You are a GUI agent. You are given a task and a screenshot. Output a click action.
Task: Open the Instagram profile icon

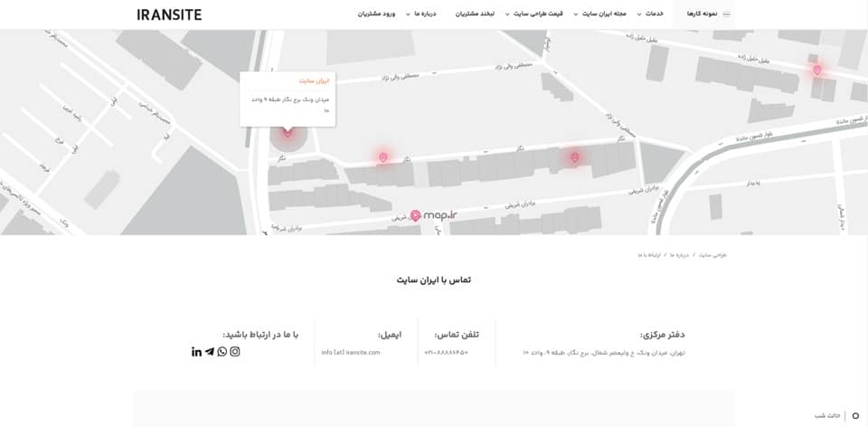point(235,352)
